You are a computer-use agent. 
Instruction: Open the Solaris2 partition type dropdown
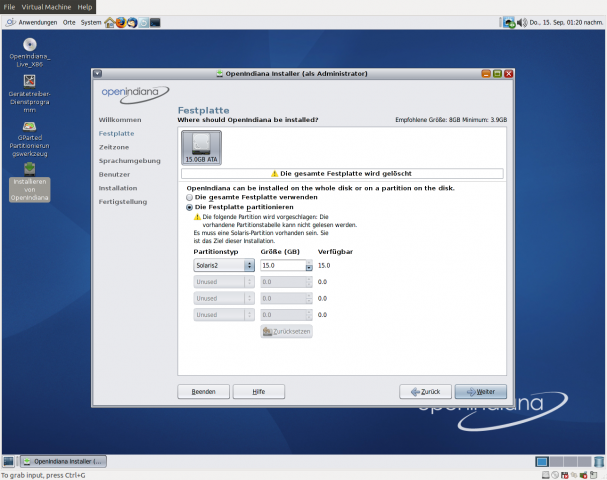click(x=221, y=266)
